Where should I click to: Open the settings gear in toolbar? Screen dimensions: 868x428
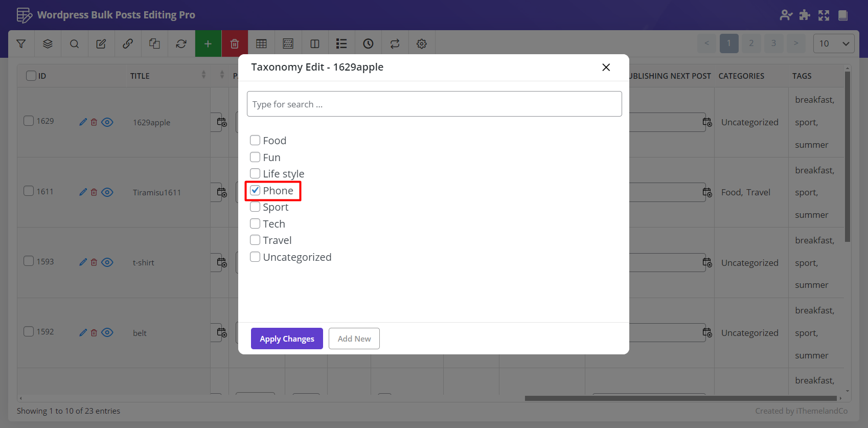pyautogui.click(x=422, y=44)
